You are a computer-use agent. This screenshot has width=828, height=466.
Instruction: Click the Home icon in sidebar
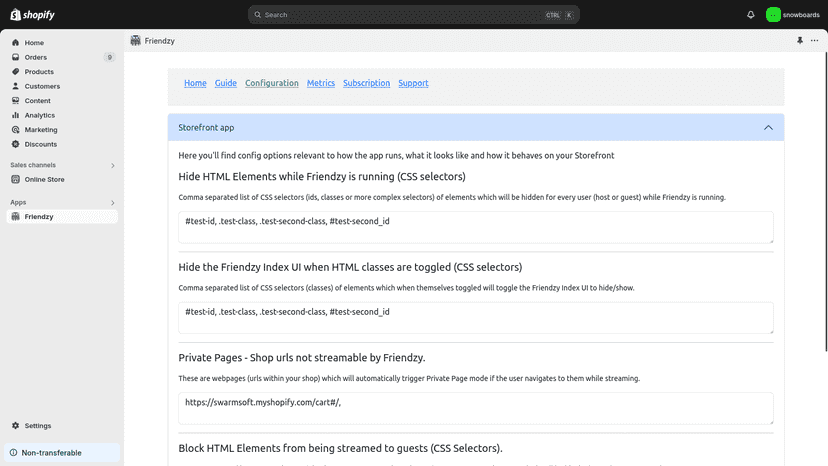point(15,43)
